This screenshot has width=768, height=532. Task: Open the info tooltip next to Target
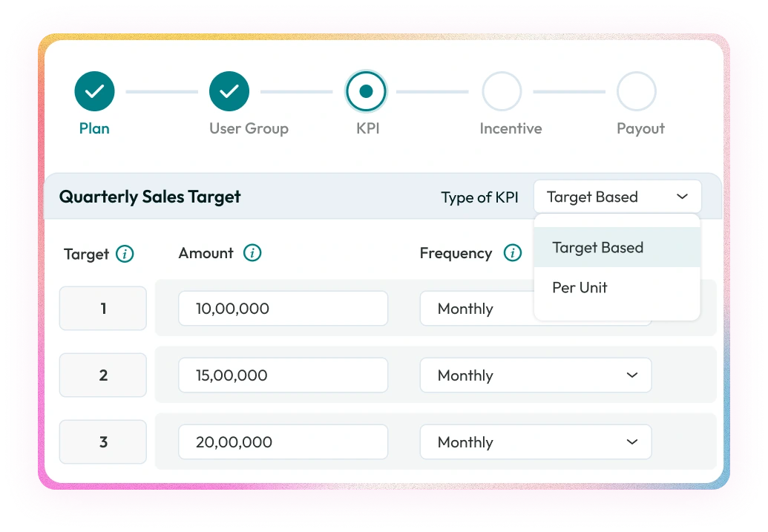coord(127,253)
